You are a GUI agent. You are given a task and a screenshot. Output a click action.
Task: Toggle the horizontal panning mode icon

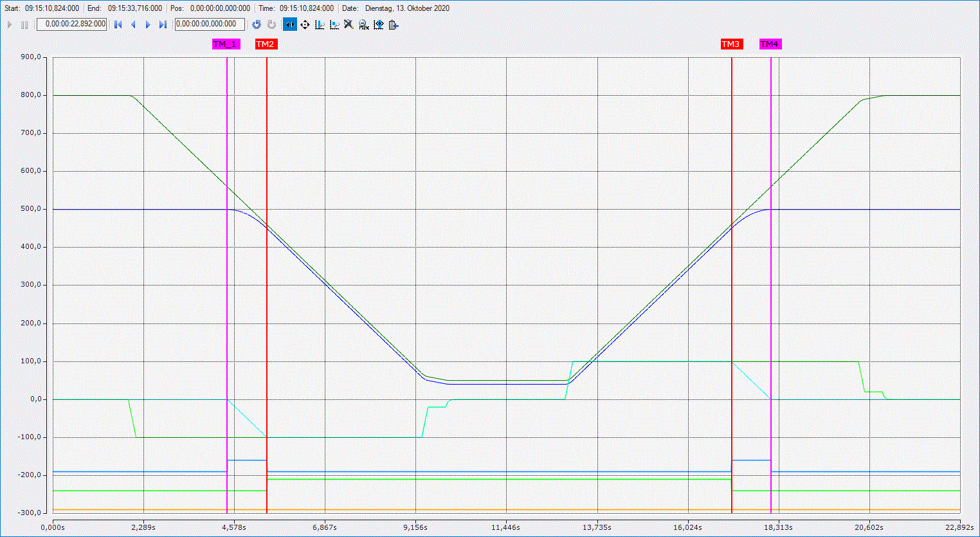[290, 24]
